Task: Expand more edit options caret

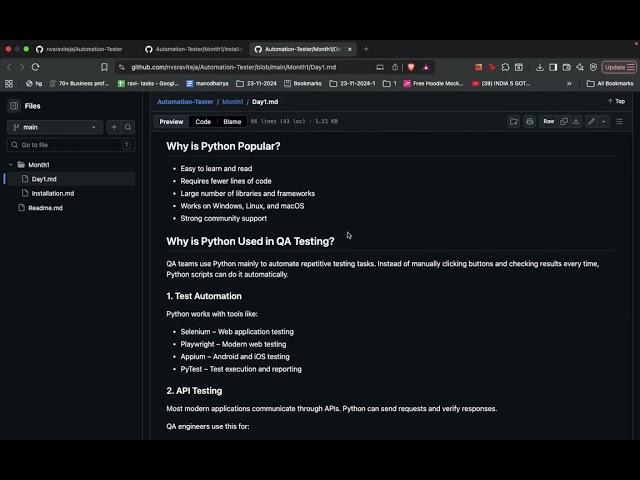Action: tap(603, 121)
